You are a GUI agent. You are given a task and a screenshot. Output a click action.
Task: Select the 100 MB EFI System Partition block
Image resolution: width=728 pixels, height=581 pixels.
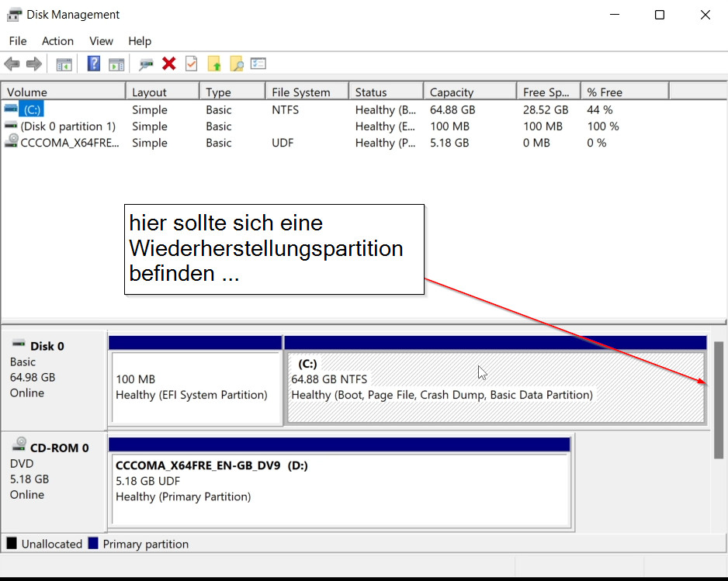(x=195, y=388)
